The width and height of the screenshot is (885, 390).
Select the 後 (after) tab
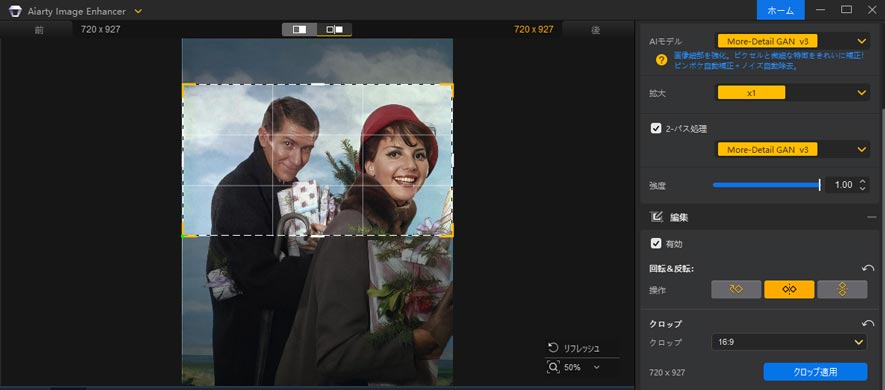(595, 30)
